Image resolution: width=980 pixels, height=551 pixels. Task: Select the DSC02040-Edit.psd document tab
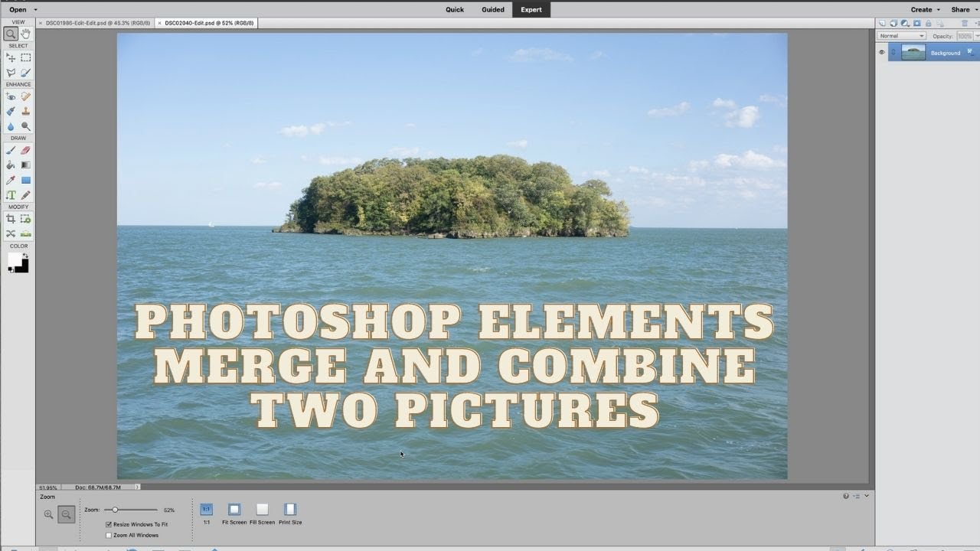pos(210,23)
